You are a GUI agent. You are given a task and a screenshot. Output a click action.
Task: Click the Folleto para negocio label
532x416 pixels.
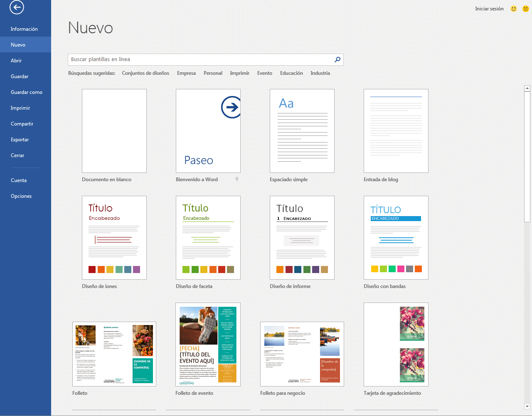(283, 393)
